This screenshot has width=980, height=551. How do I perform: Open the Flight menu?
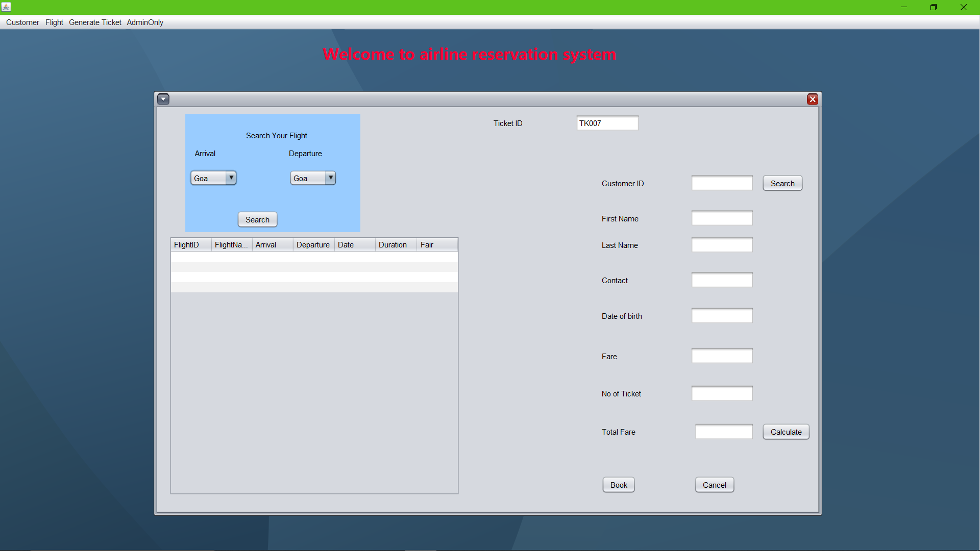(54, 22)
